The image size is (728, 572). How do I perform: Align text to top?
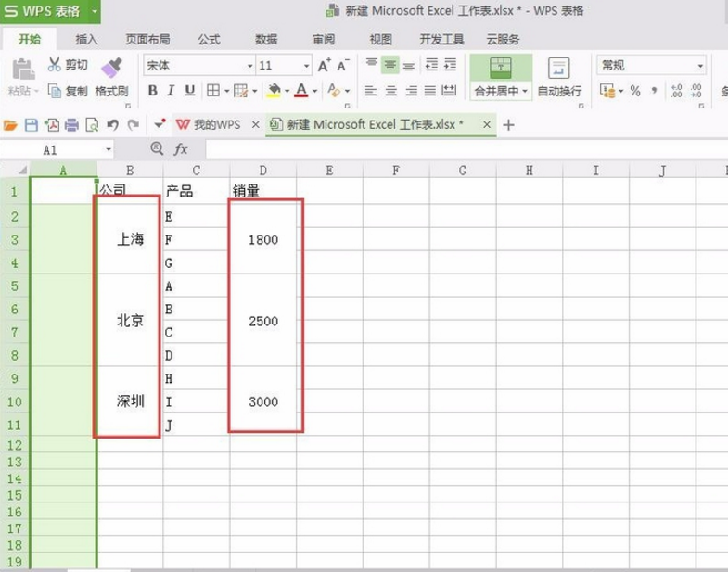(372, 65)
